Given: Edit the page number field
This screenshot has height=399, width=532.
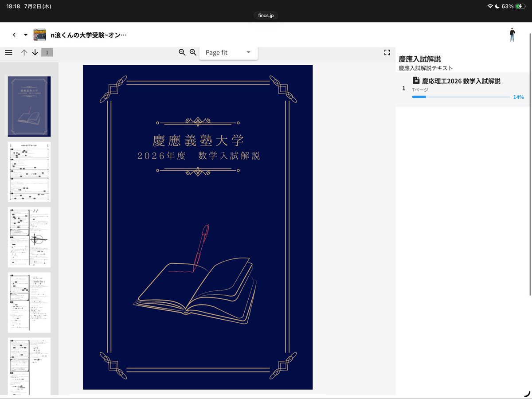Looking at the screenshot, I should [x=47, y=52].
